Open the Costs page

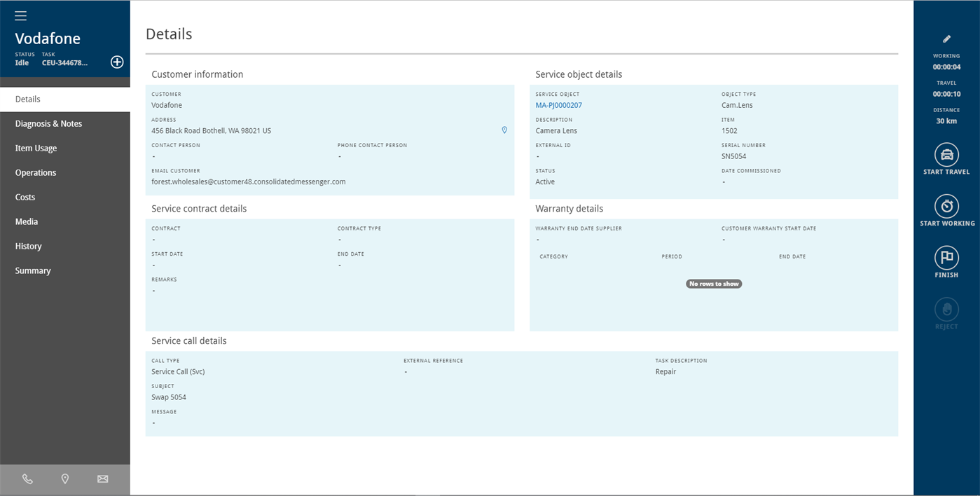(25, 197)
